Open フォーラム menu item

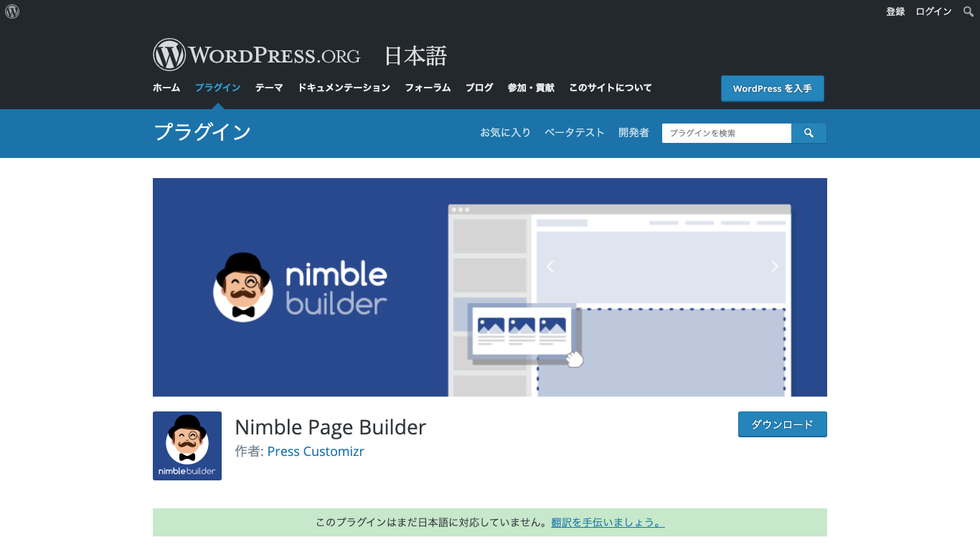point(428,88)
